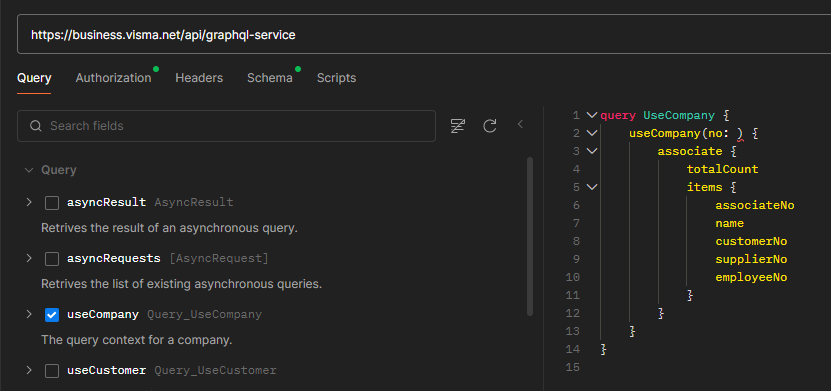Click customerNo on line 8
Viewport: 831px width, 391px height.
point(751,241)
